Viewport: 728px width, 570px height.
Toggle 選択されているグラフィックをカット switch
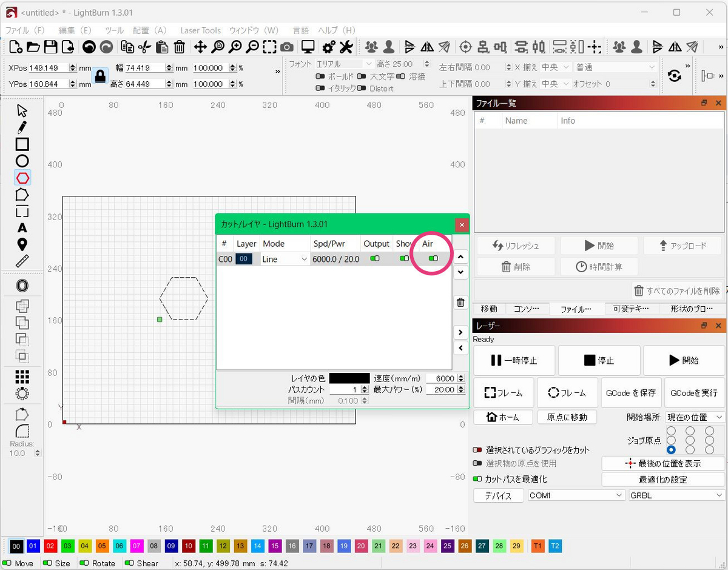click(478, 450)
